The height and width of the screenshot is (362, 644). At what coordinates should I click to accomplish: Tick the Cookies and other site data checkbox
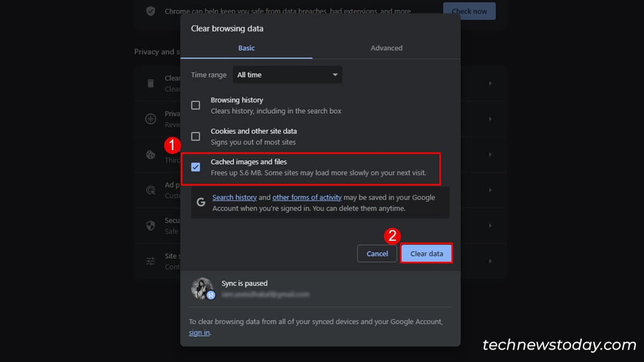[196, 136]
